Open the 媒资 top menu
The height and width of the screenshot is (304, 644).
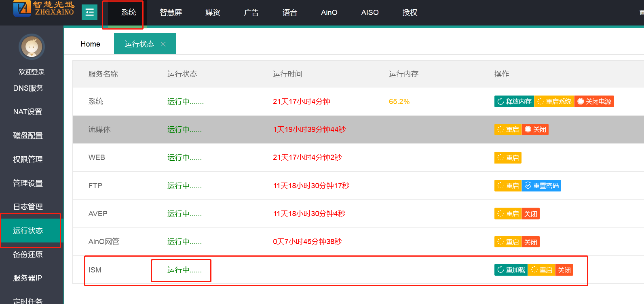213,13
